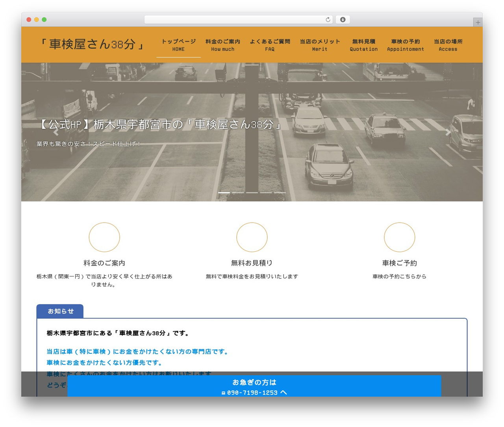Open a new tab with plus button
The image size is (504, 427).
[x=478, y=22]
